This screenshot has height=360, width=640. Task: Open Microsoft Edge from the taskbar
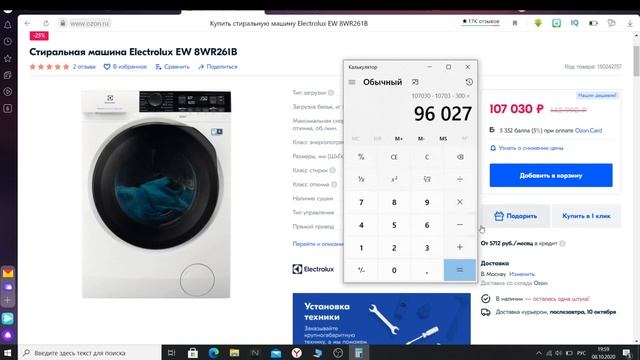point(213,353)
